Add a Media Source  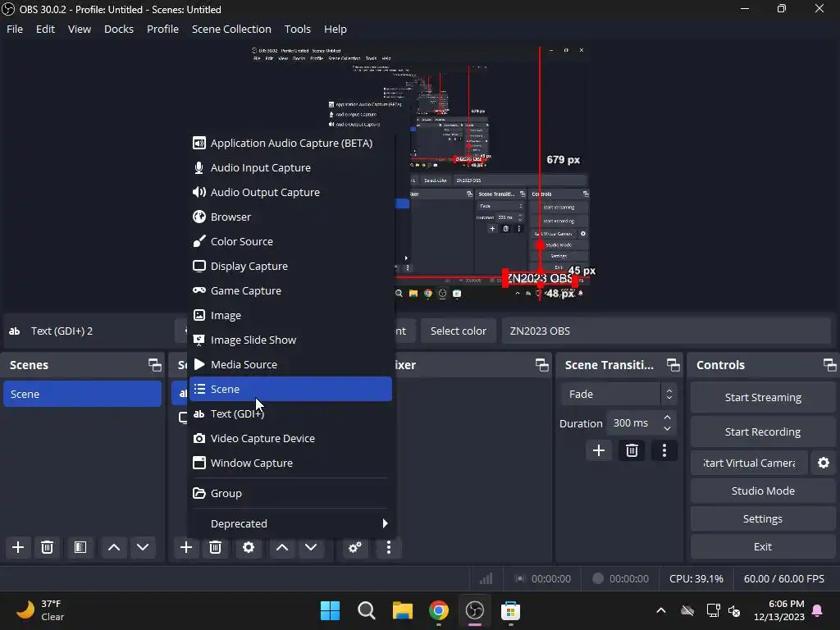pyautogui.click(x=291, y=365)
